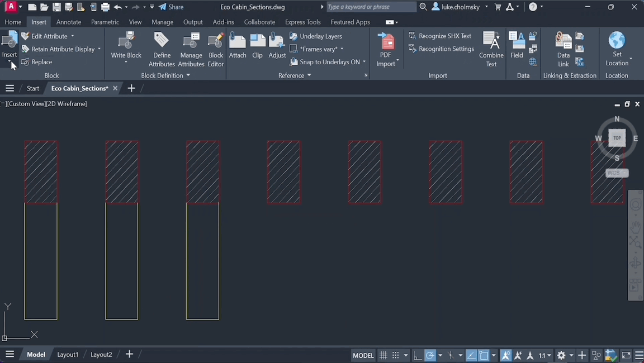Click the Adjust reference icon
Viewport: 644px width, 363px height.
click(277, 41)
